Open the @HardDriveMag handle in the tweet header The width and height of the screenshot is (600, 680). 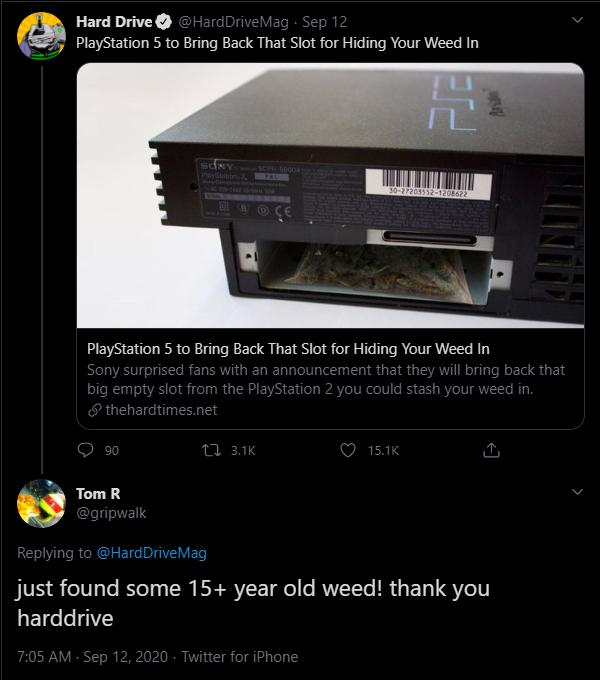[x=234, y=21]
